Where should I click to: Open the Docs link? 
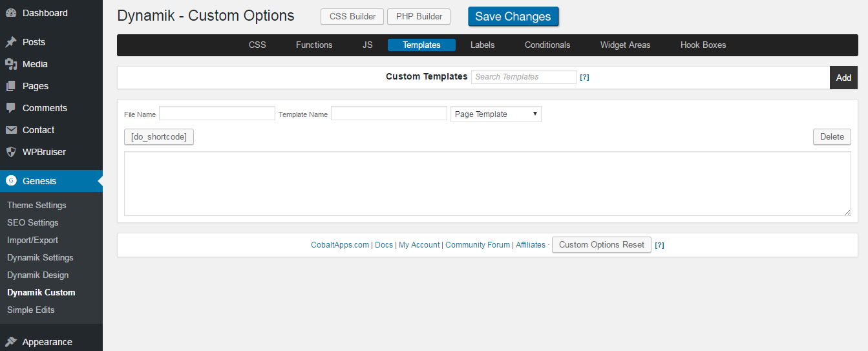click(384, 245)
